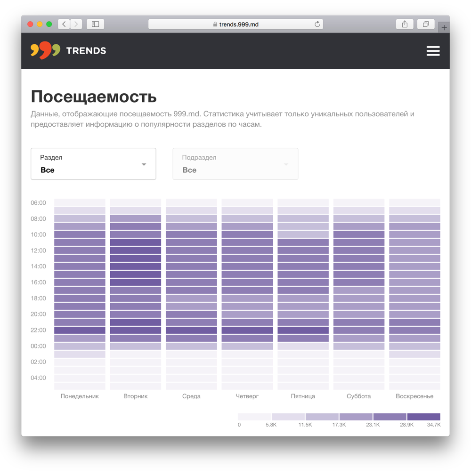Click the 00:00 time axis label
The image size is (471, 476).
[38, 346]
